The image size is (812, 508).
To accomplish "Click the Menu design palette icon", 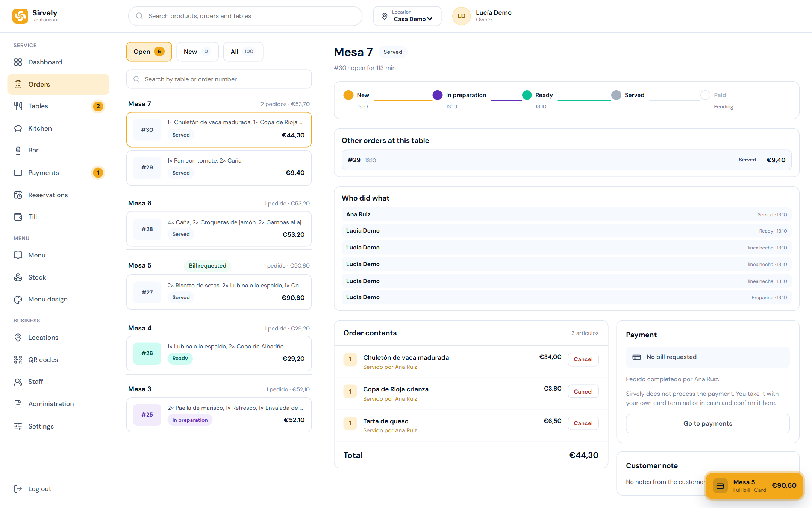I will coord(18,299).
